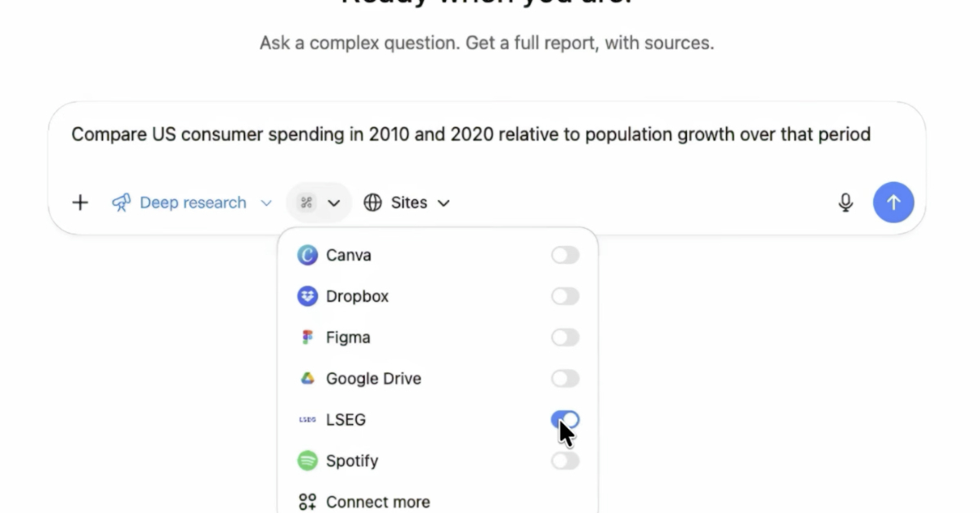Open the Sites dropdown
The width and height of the screenshot is (980, 513).
pos(407,203)
